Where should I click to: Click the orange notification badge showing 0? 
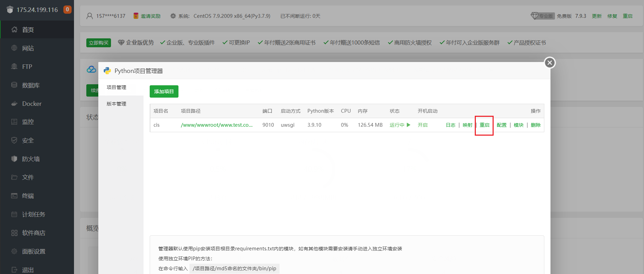pos(67,10)
